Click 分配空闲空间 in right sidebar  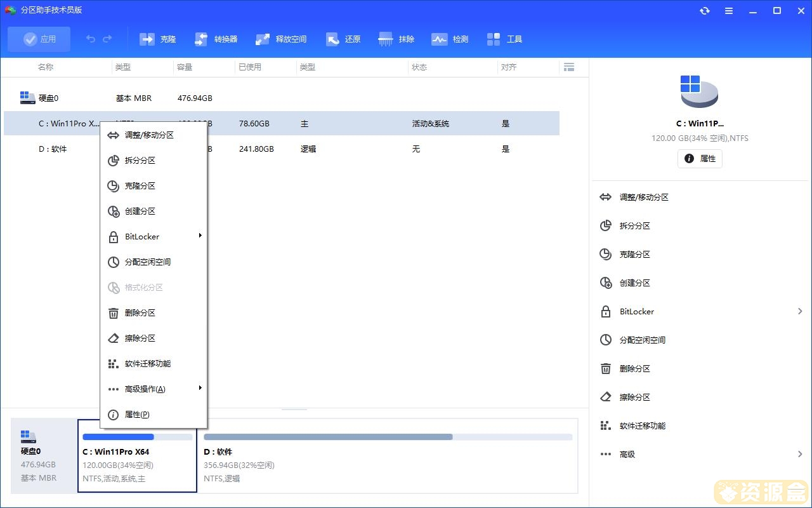[643, 340]
